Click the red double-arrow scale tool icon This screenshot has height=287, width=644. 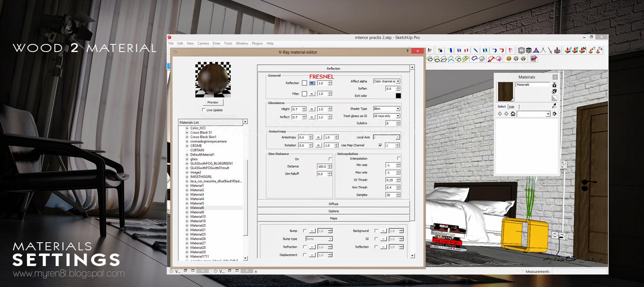491,59
